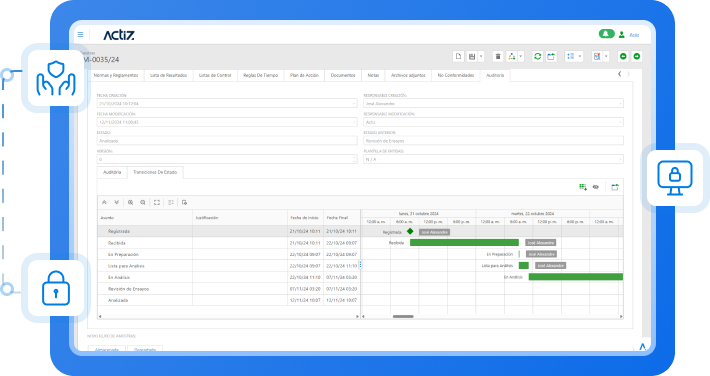710x376 pixels.
Task: Open the user profile icon in header
Action: click(622, 34)
